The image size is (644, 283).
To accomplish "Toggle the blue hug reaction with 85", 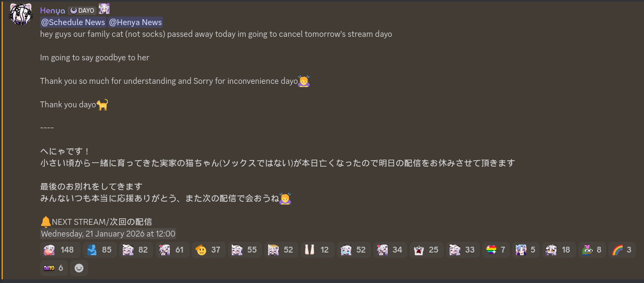I will click(x=100, y=250).
